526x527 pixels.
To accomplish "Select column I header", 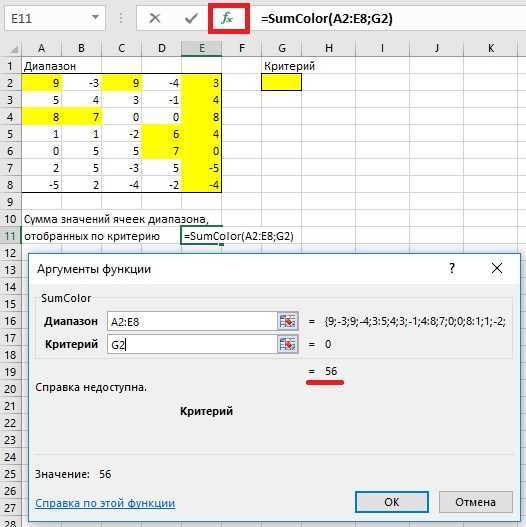I will click(382, 48).
